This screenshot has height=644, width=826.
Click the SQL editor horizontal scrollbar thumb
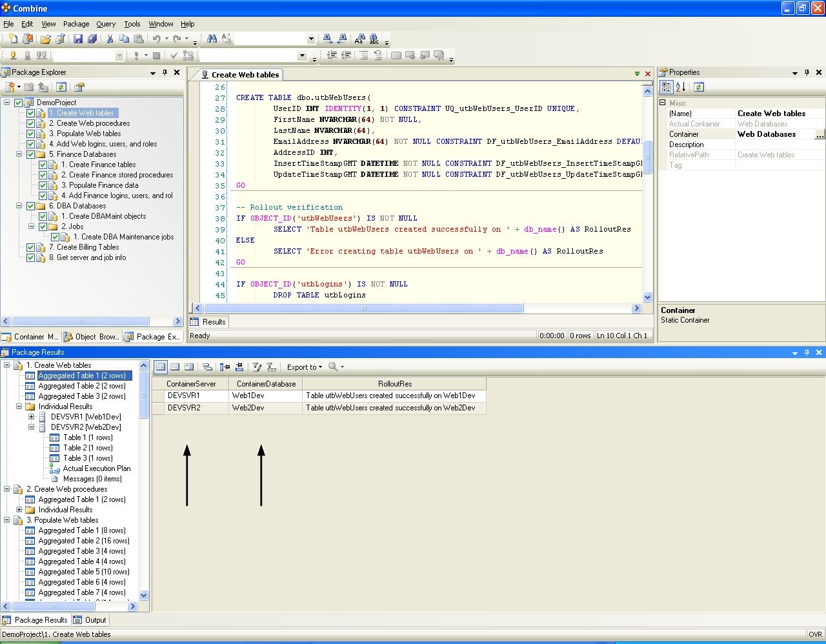coord(363,308)
